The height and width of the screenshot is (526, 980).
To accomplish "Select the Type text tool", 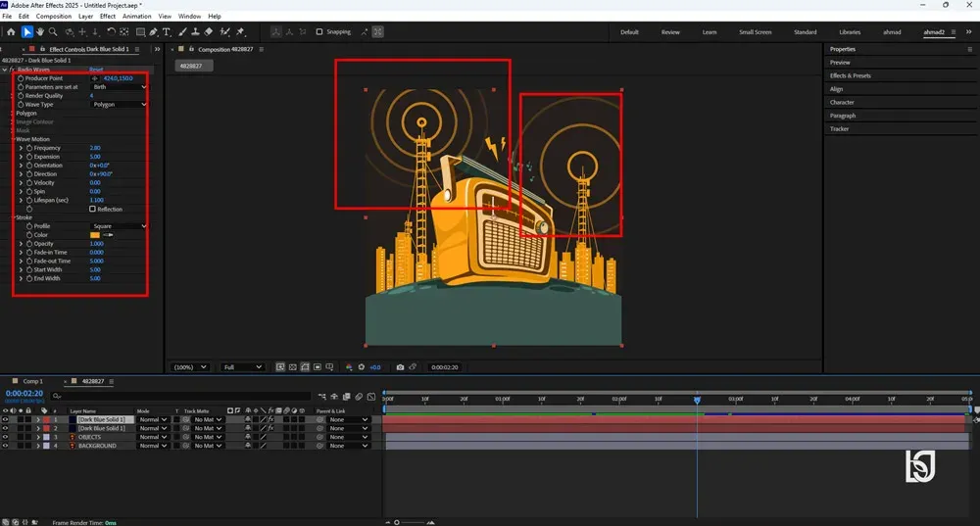I will pos(167,32).
